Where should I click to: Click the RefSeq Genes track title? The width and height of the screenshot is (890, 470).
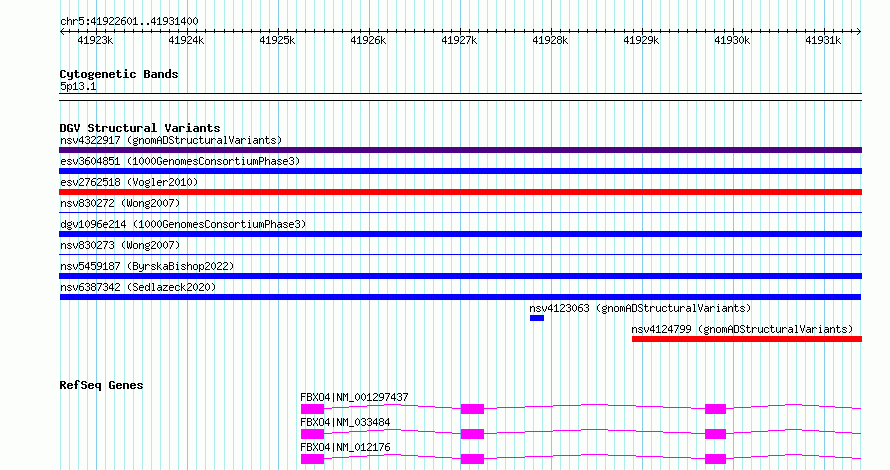(x=101, y=385)
